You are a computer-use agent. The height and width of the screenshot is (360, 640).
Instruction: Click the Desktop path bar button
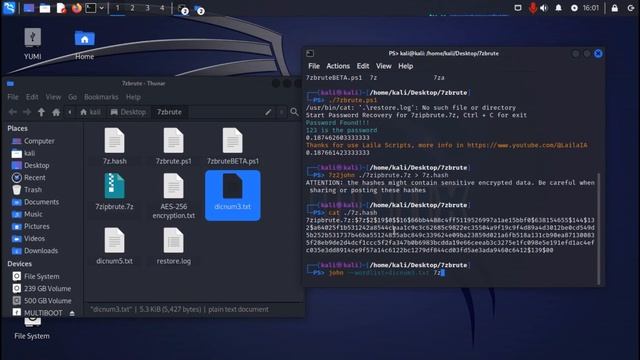(128, 112)
